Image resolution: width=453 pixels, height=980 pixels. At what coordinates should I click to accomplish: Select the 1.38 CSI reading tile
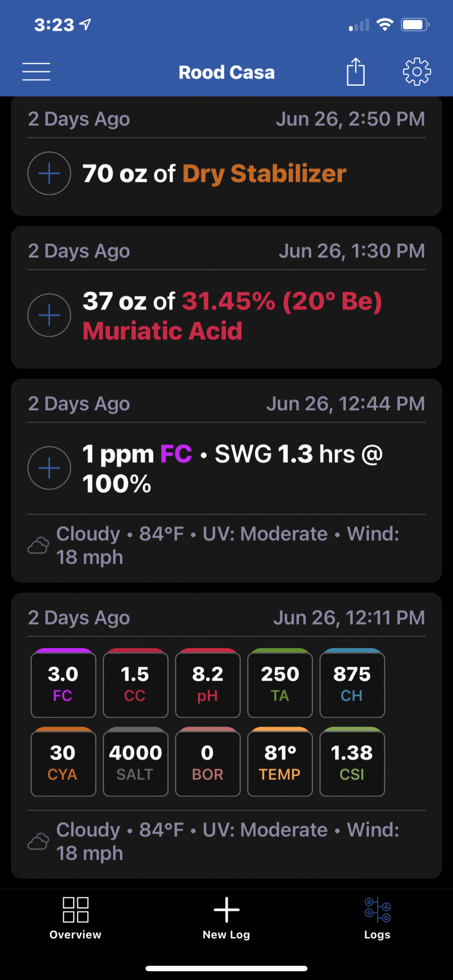(352, 762)
